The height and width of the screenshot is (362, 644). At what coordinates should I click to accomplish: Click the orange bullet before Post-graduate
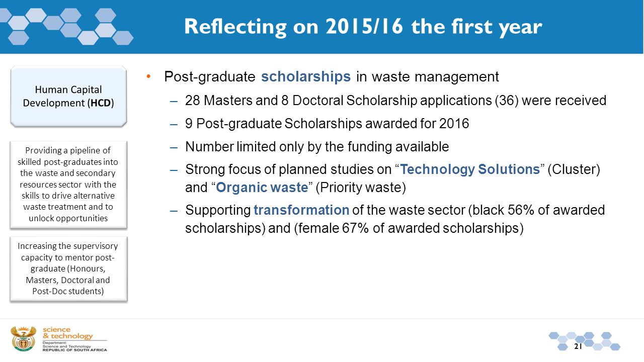(x=148, y=76)
